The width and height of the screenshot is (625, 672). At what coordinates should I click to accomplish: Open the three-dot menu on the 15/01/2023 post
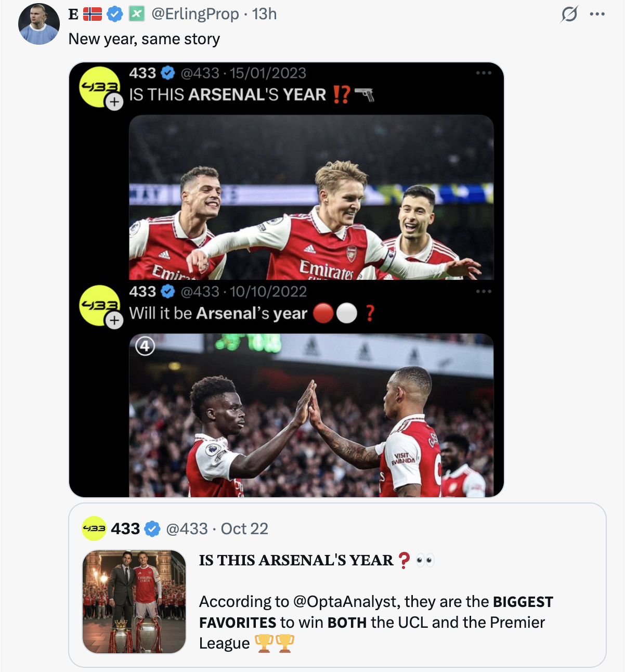484,73
